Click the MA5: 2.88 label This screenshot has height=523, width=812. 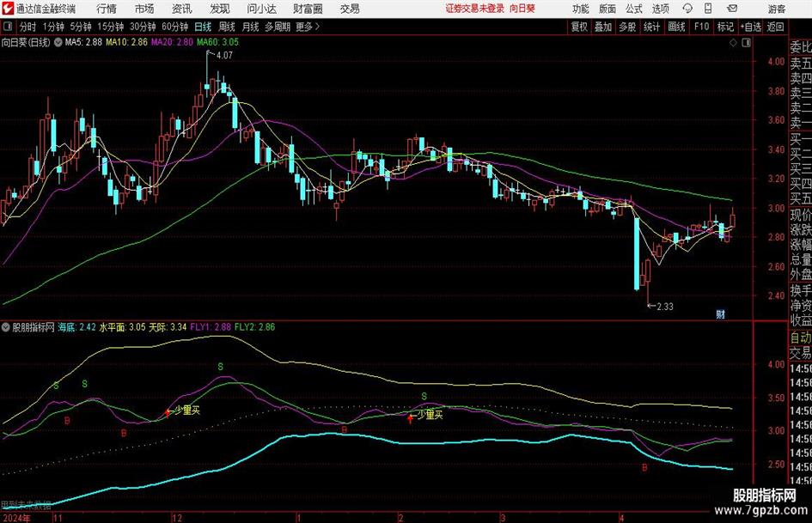pyautogui.click(x=83, y=42)
